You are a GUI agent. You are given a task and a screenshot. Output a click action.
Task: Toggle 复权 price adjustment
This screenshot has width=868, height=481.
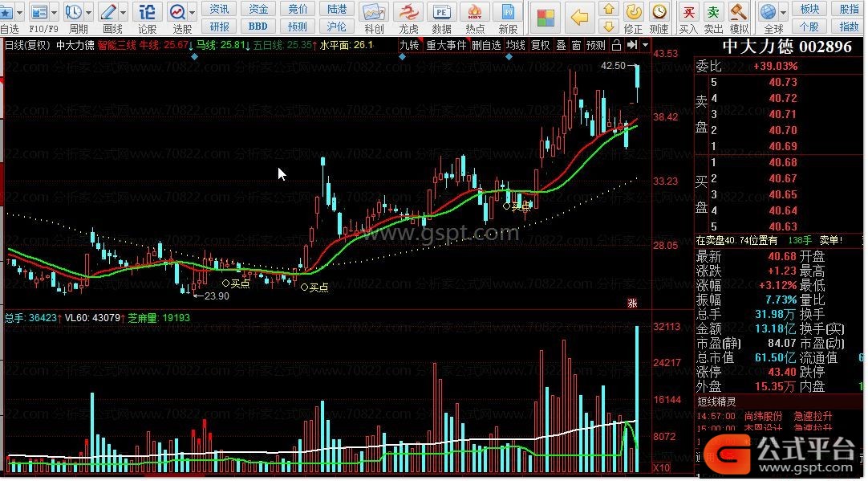point(540,45)
